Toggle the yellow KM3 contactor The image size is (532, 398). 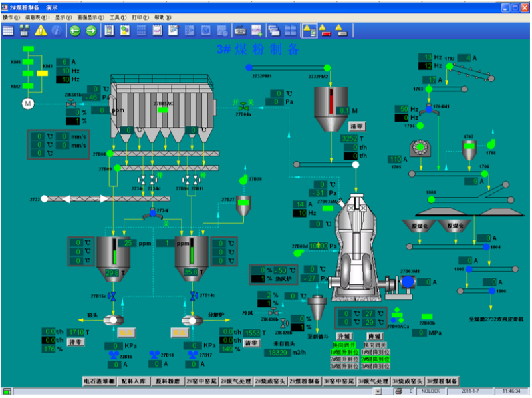tap(43, 73)
